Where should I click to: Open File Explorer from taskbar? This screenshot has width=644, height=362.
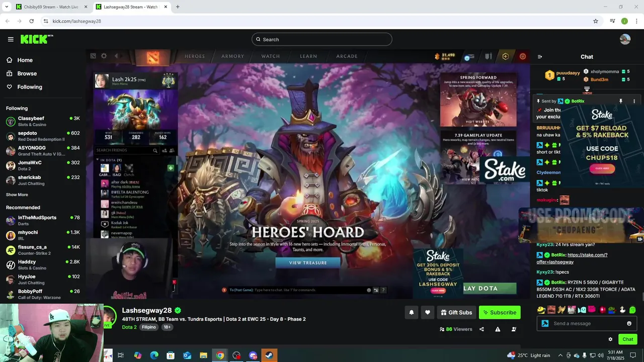(203, 355)
